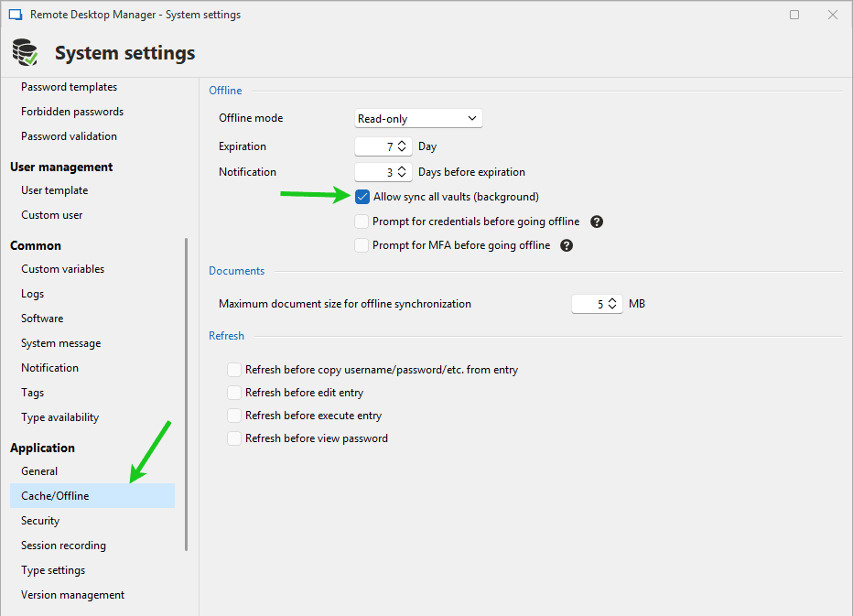853x616 pixels.
Task: Click the help icon beside credentials prompt option
Action: [x=597, y=222]
